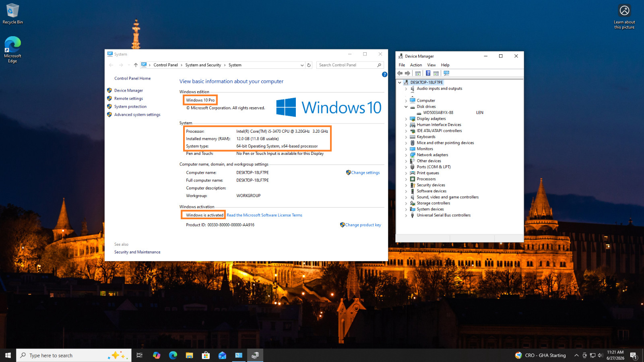Open Microsoft Edge from the taskbar
The image size is (644, 362).
pyautogui.click(x=173, y=355)
